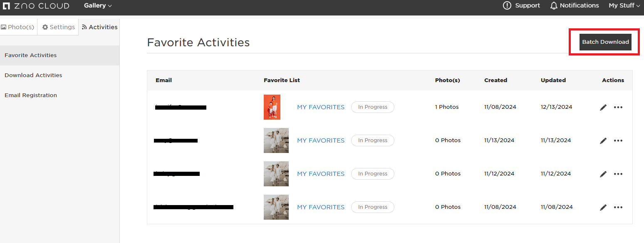
Task: Open ellipsis menu for bottom favorites row
Action: point(618,207)
